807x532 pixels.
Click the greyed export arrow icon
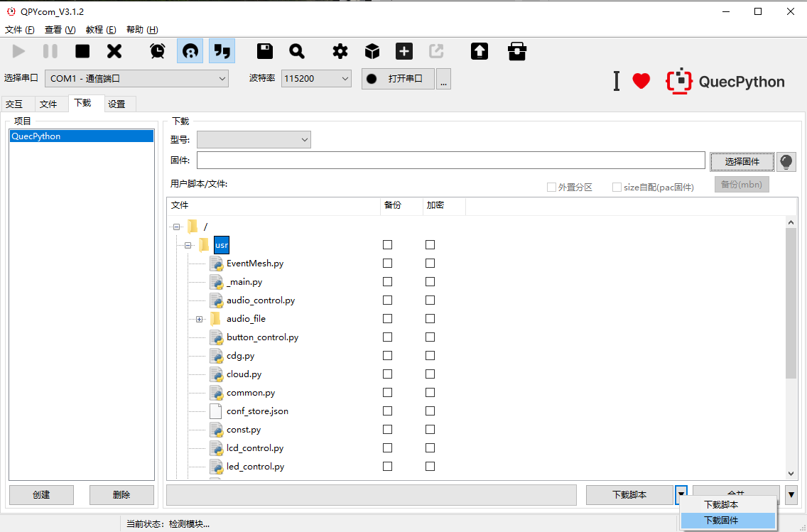436,51
